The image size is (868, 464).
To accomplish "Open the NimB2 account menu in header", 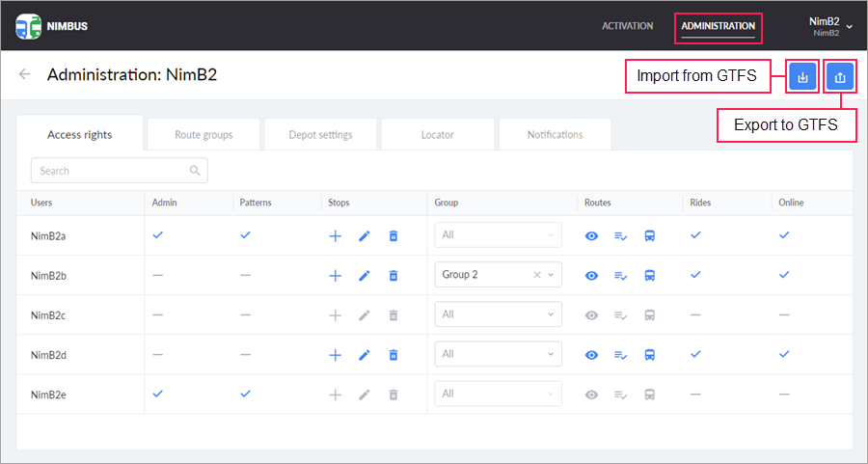I will [x=828, y=25].
